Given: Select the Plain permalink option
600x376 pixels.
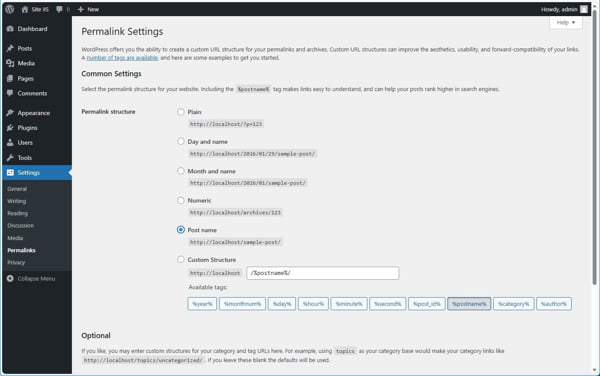Looking at the screenshot, I should point(181,112).
